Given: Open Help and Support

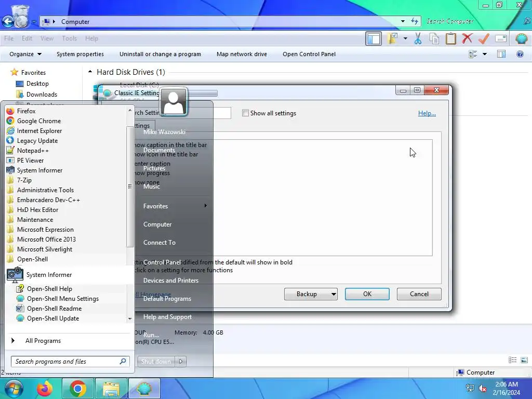Looking at the screenshot, I should coord(167,317).
